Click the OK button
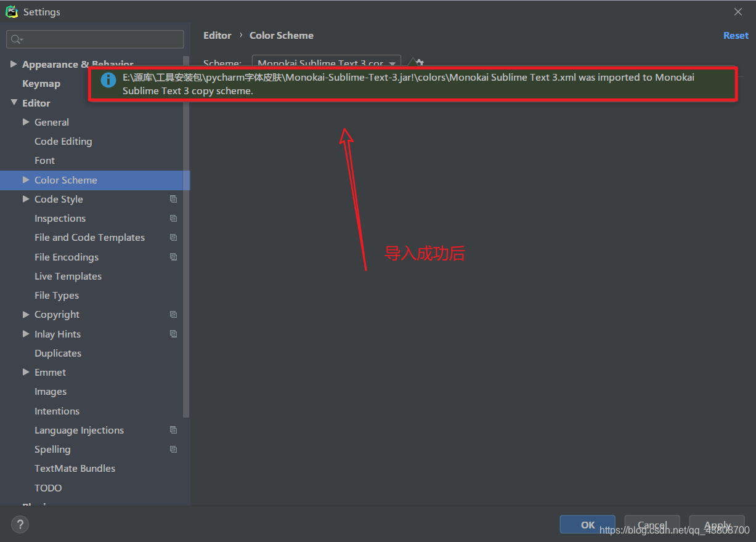 [588, 525]
